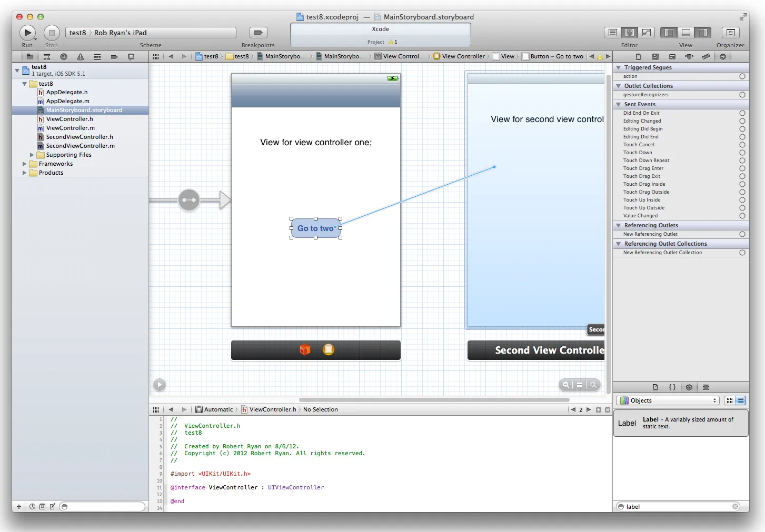This screenshot has height=532, width=765.
Task: Show the Object library
Action: pos(689,387)
